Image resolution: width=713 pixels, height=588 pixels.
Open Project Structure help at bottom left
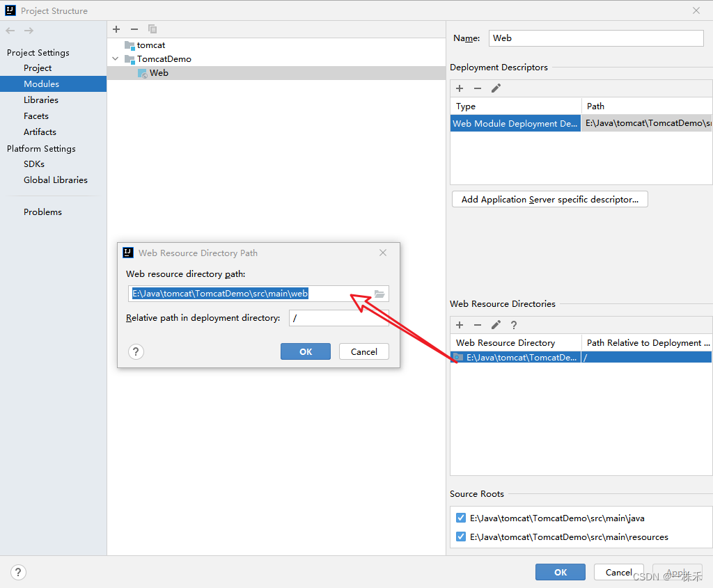18,572
